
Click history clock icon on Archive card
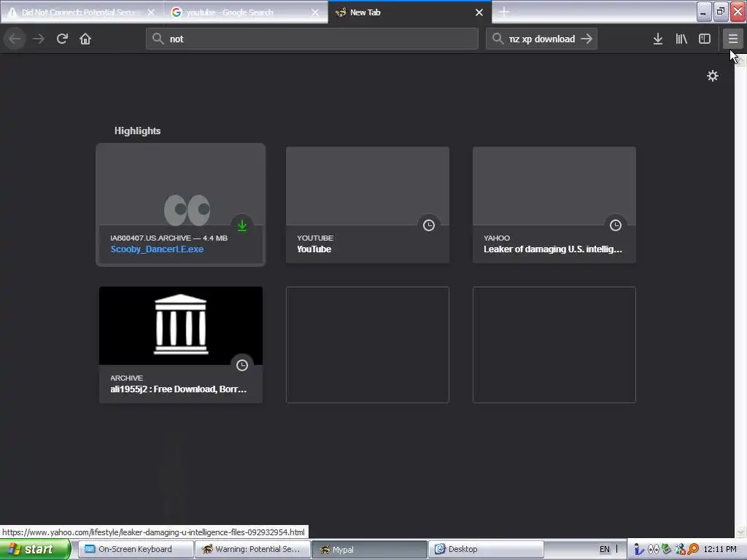pos(242,365)
